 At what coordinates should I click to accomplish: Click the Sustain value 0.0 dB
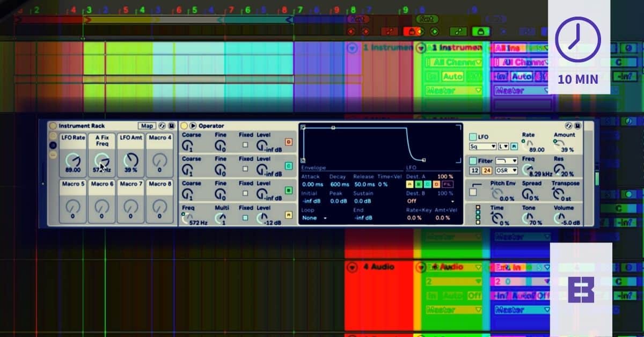coord(363,201)
